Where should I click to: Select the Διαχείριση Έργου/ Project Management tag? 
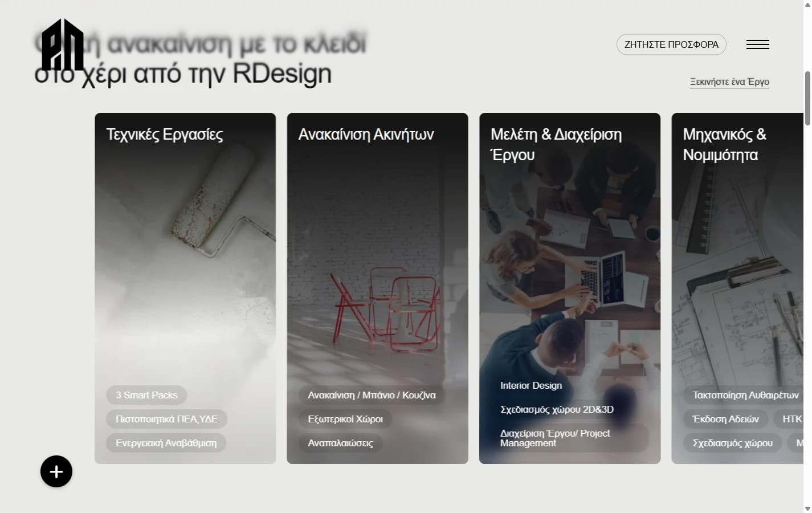(570, 438)
